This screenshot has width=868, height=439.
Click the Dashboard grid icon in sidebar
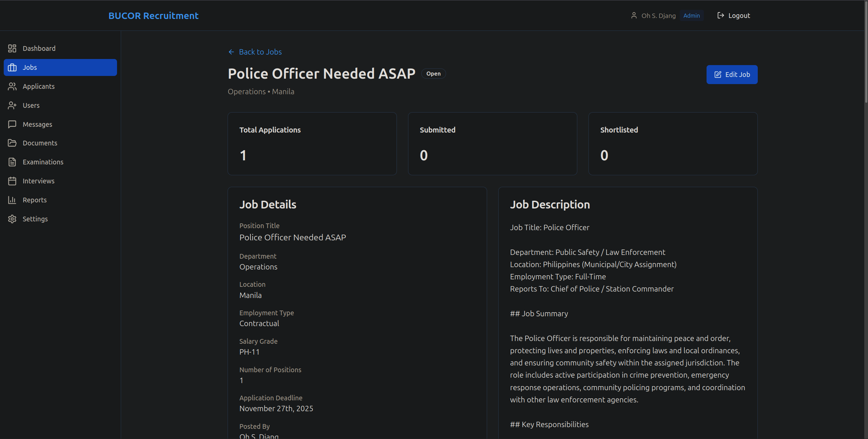tap(12, 48)
